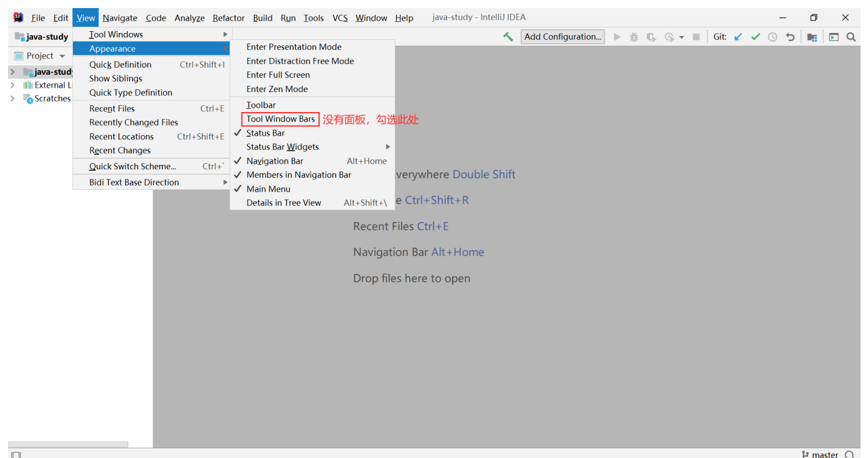This screenshot has width=868, height=458.
Task: Choose Enter Distraction Free Mode
Action: point(313,61)
